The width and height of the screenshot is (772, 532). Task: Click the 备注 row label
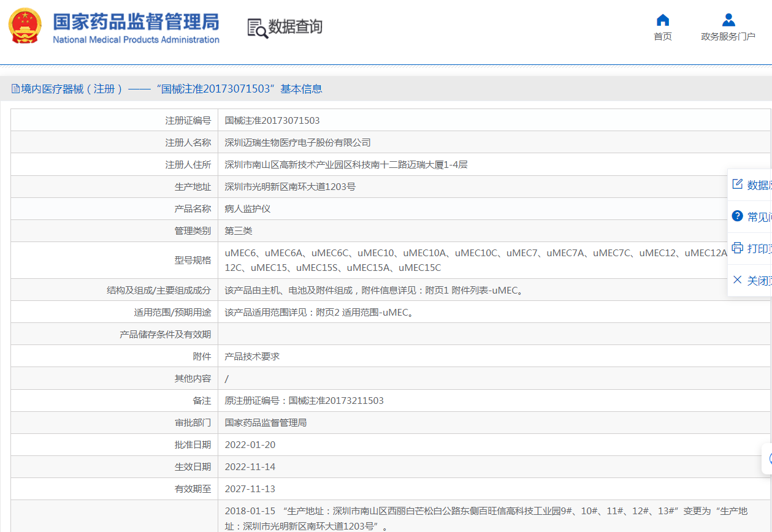tap(202, 401)
